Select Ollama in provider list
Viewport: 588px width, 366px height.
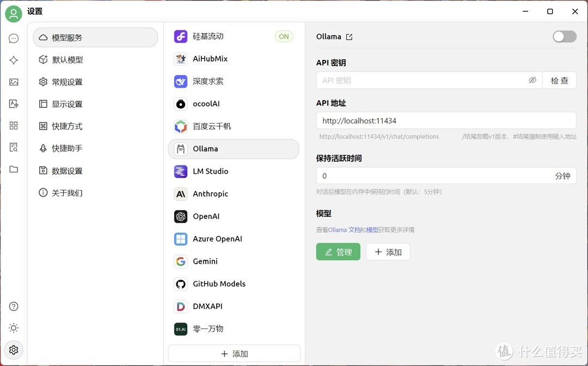coord(234,149)
